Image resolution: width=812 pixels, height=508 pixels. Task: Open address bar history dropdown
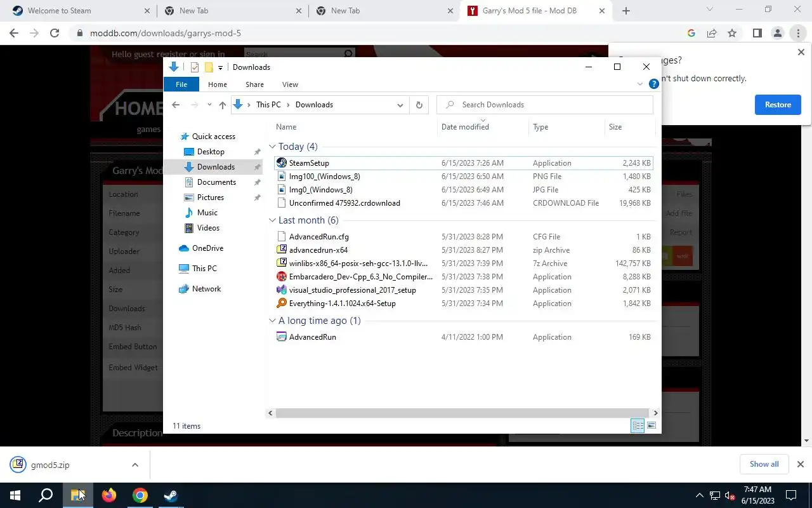click(x=400, y=105)
